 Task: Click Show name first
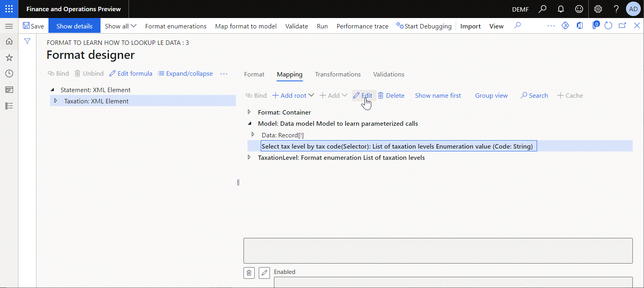tap(438, 95)
